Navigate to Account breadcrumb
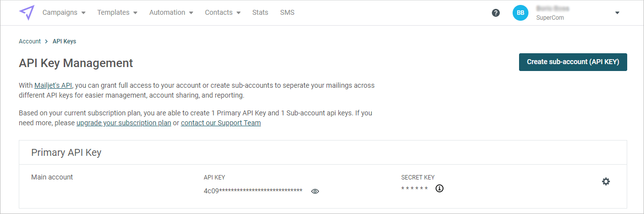Screen dimensions: 644x214 coord(30,41)
